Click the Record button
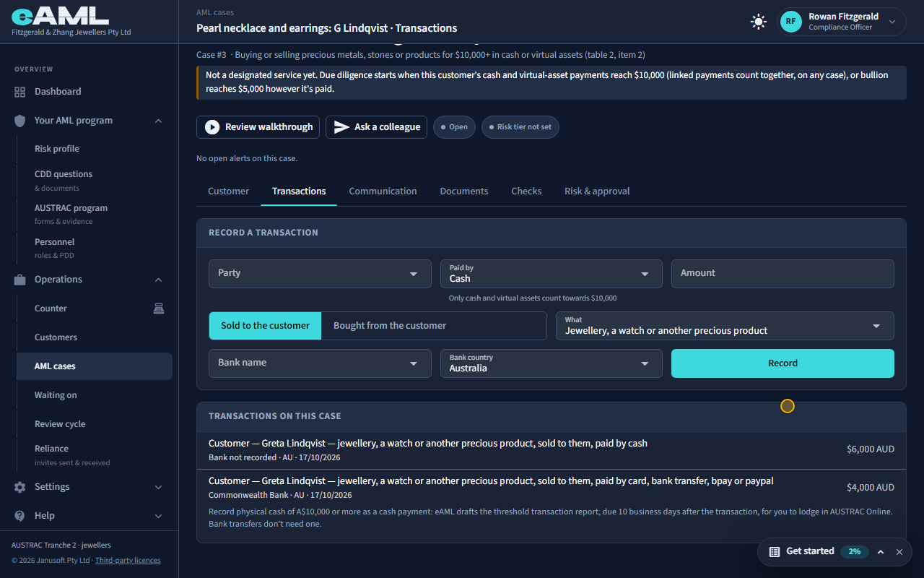This screenshot has height=578, width=924. tap(783, 363)
